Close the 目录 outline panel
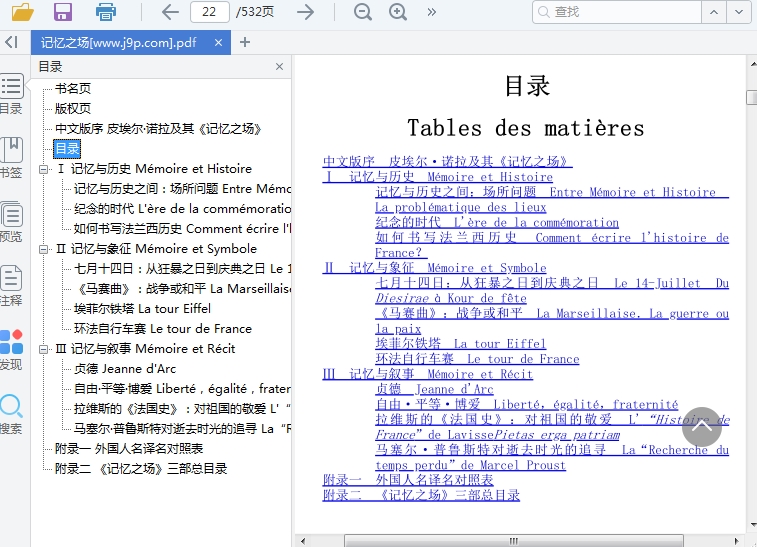Image resolution: width=757 pixels, height=547 pixels. click(279, 67)
